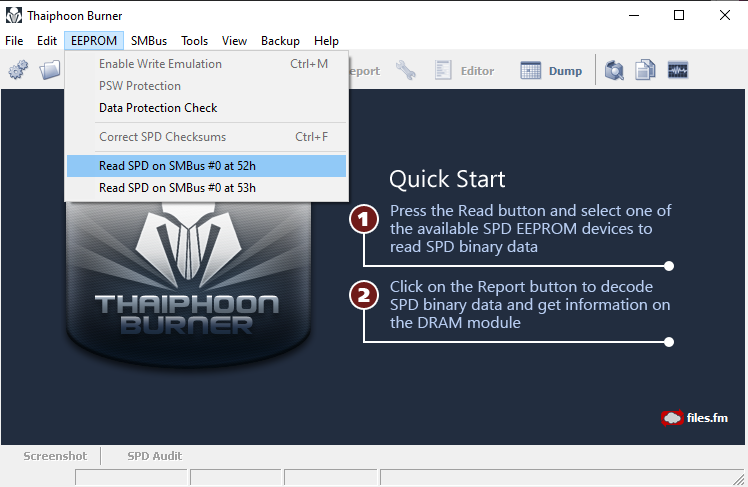This screenshot has width=748, height=487.
Task: Click the text 'Click on the Report button to decode'
Action: click(521, 287)
